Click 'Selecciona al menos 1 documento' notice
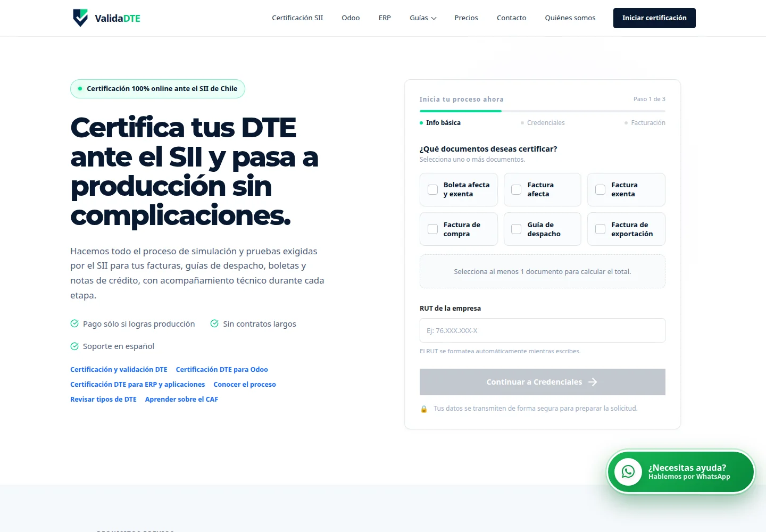This screenshot has width=766, height=532. (x=542, y=271)
